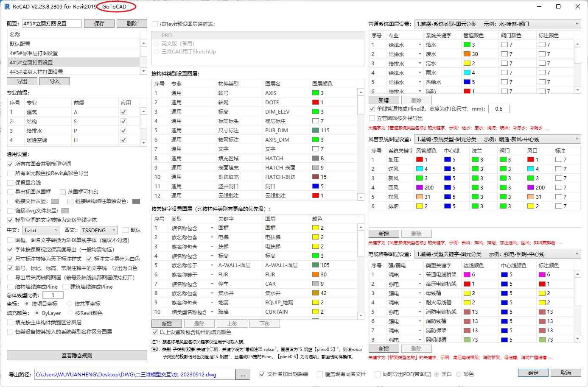The height and width of the screenshot is (387, 588).
Task: Uncheck 文件名加日期后缀 near export path
Action: (262, 374)
